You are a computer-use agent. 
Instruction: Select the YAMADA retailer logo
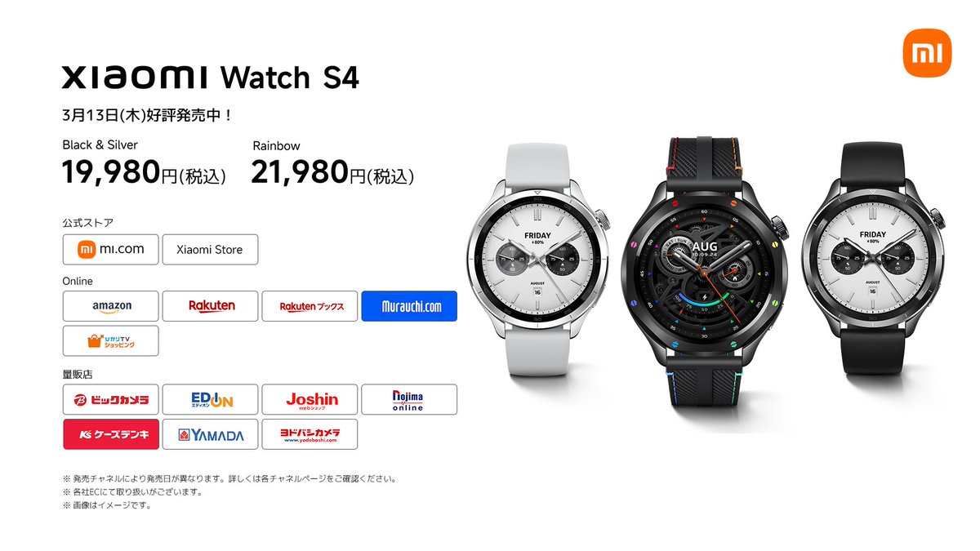coord(211,434)
